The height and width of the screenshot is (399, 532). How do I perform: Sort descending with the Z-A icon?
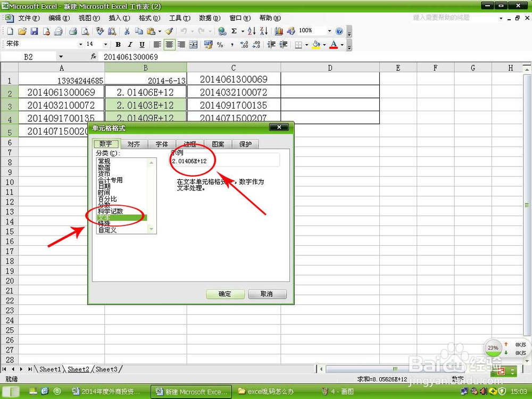pos(264,31)
